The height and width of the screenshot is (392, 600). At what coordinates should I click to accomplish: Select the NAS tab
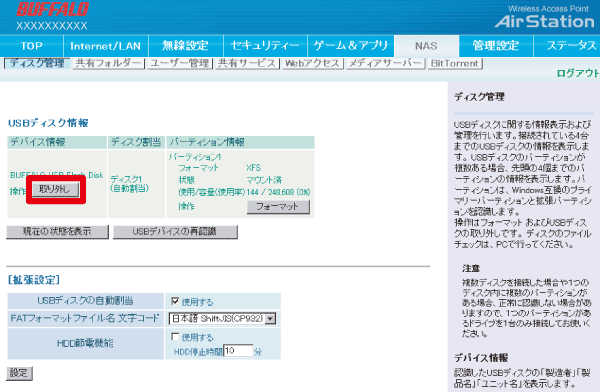click(426, 46)
